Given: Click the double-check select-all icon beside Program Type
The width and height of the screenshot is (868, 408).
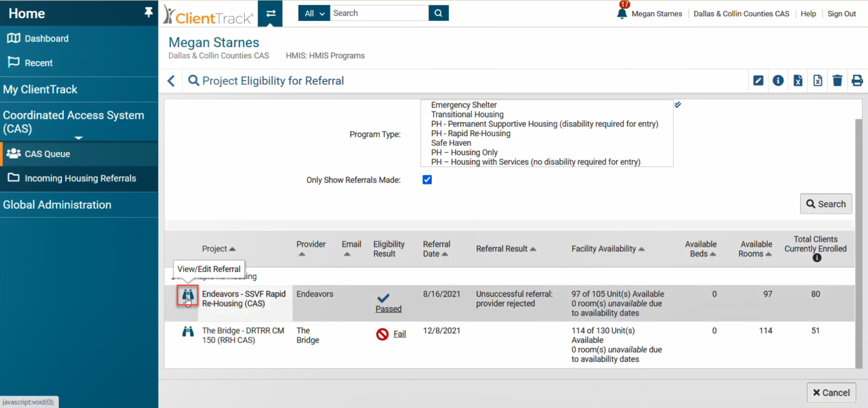Looking at the screenshot, I should [x=678, y=104].
